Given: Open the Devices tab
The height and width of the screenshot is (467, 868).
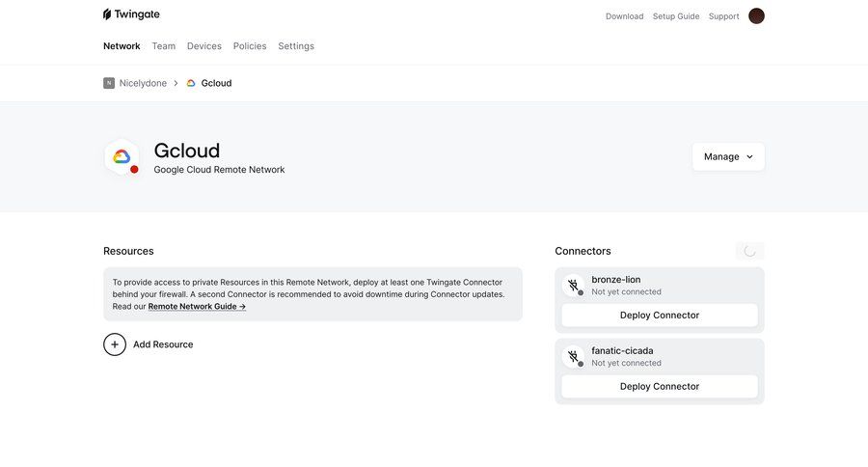Looking at the screenshot, I should (x=204, y=46).
